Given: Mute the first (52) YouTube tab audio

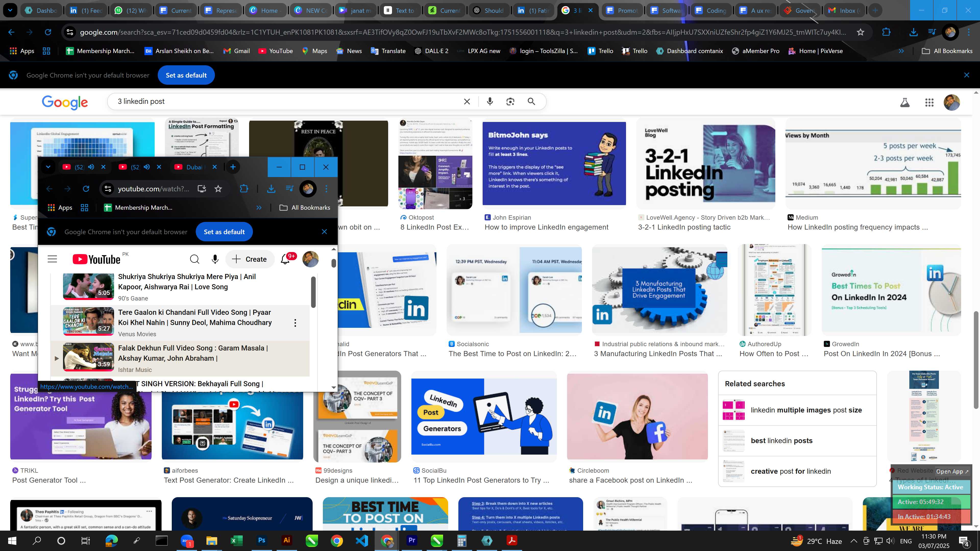Looking at the screenshot, I should coord(91,167).
